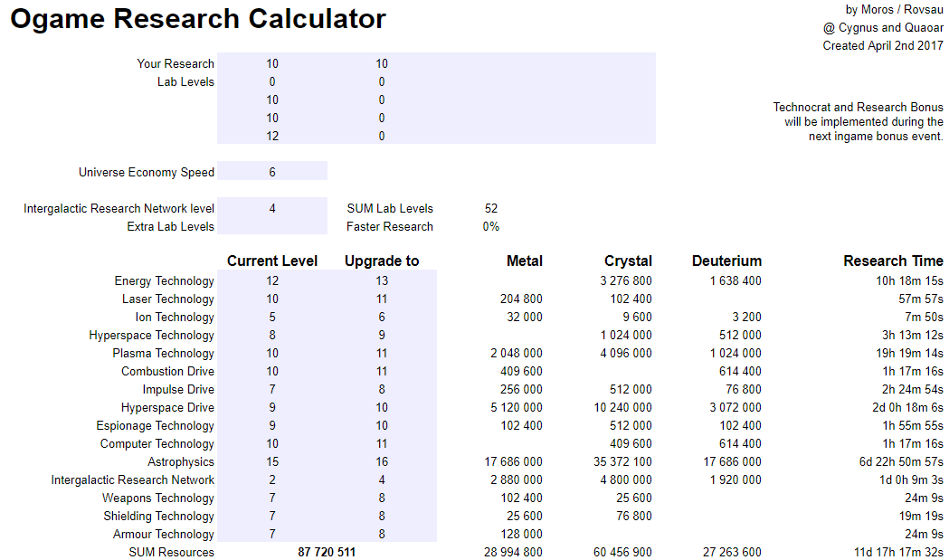The height and width of the screenshot is (560, 949).
Task: Click the Current Level column header
Action: (272, 261)
